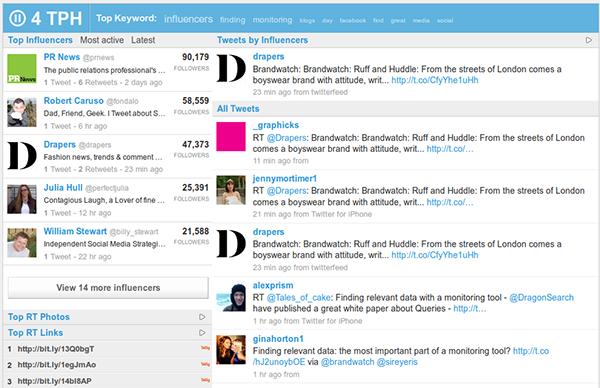
Task: Pause the live tweet stream
Action: coord(17,18)
